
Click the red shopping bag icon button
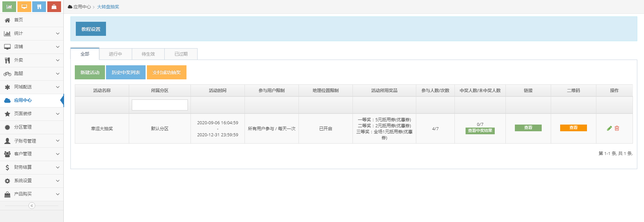click(x=54, y=7)
